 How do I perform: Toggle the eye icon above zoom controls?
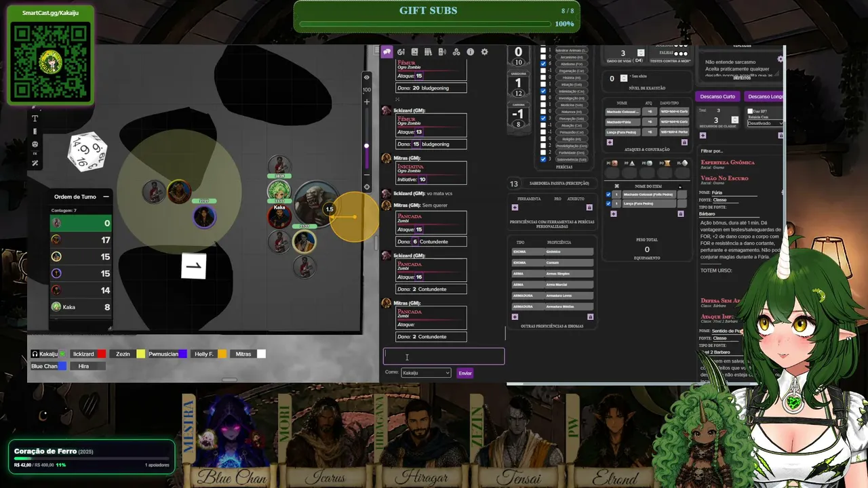[367, 77]
